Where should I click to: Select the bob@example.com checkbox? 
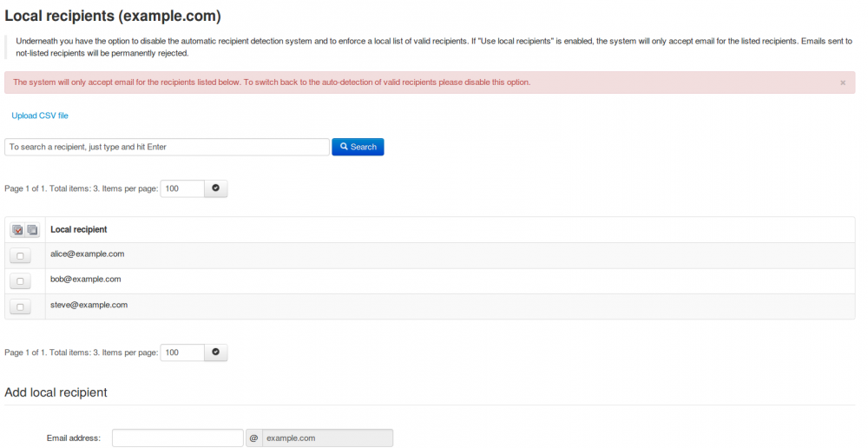click(x=20, y=280)
